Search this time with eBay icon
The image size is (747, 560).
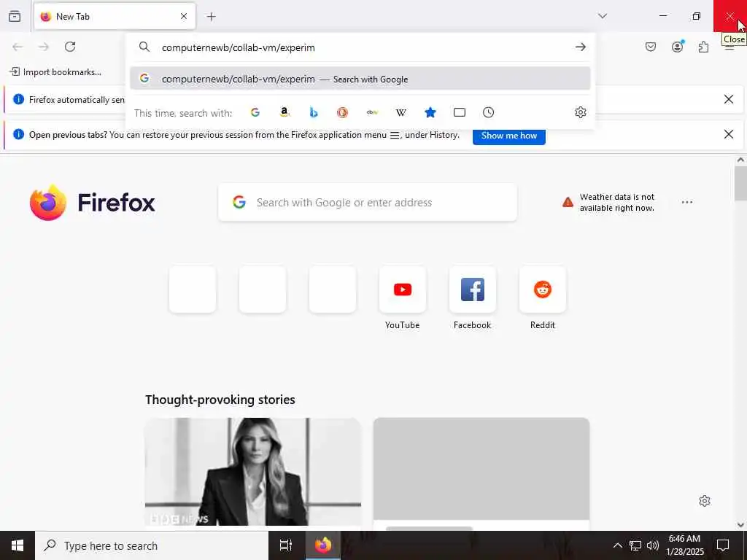pyautogui.click(x=372, y=112)
